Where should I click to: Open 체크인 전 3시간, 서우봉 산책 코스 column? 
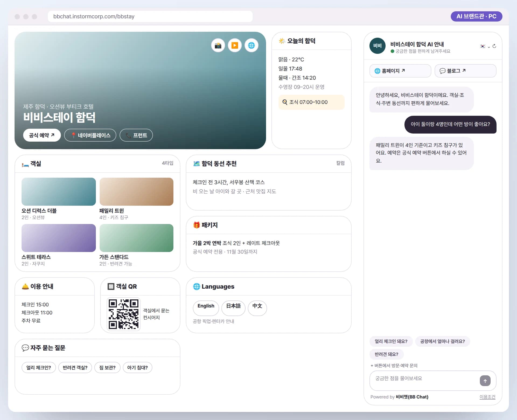[x=229, y=182]
